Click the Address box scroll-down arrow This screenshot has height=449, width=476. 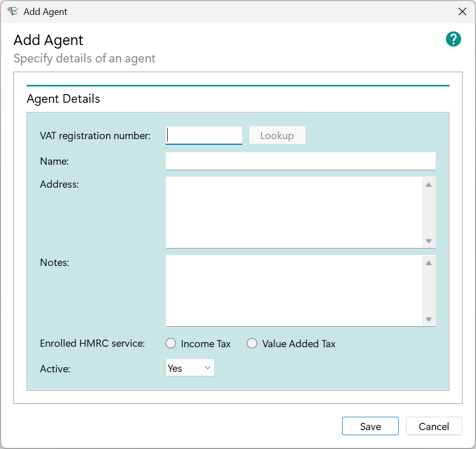[429, 241]
